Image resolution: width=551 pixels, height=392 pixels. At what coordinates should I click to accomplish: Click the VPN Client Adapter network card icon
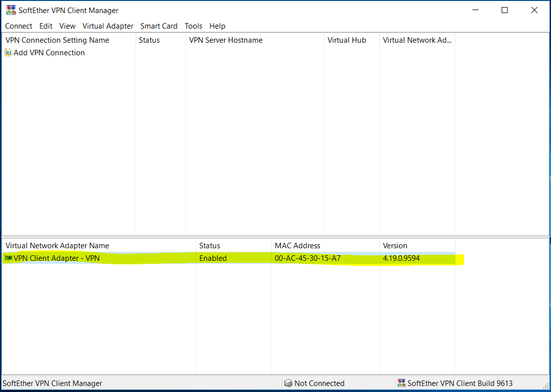click(x=9, y=258)
